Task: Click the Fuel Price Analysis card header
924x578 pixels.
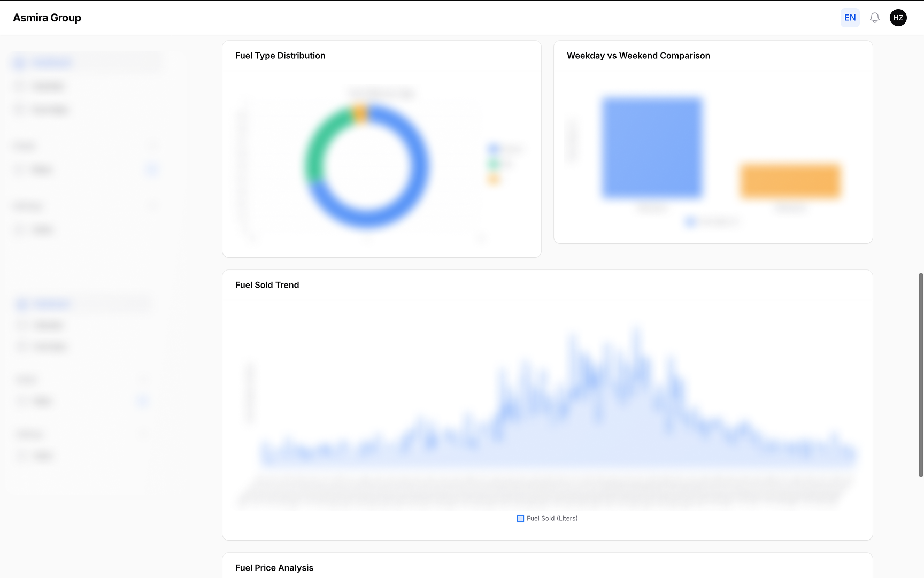Action: (x=274, y=568)
